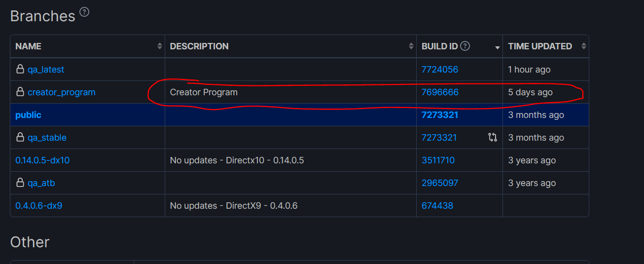The image size is (644, 264).
Task: Open the creator_program branch
Action: pos(62,92)
